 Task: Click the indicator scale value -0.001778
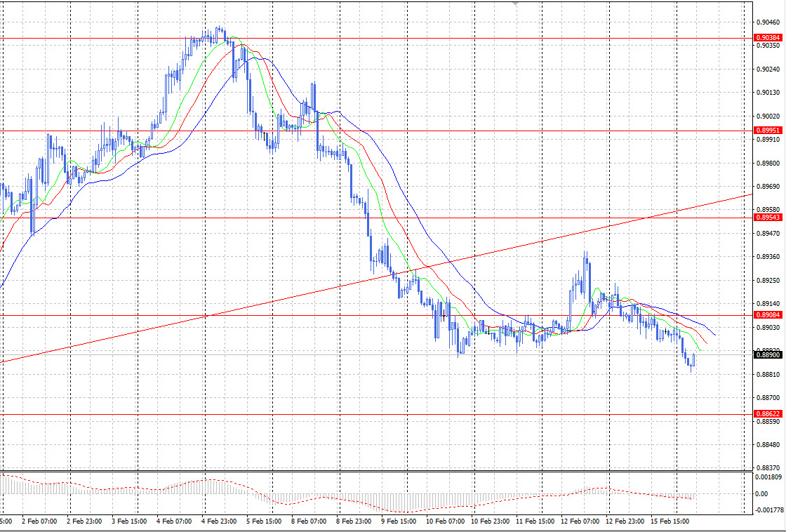pyautogui.click(x=768, y=510)
